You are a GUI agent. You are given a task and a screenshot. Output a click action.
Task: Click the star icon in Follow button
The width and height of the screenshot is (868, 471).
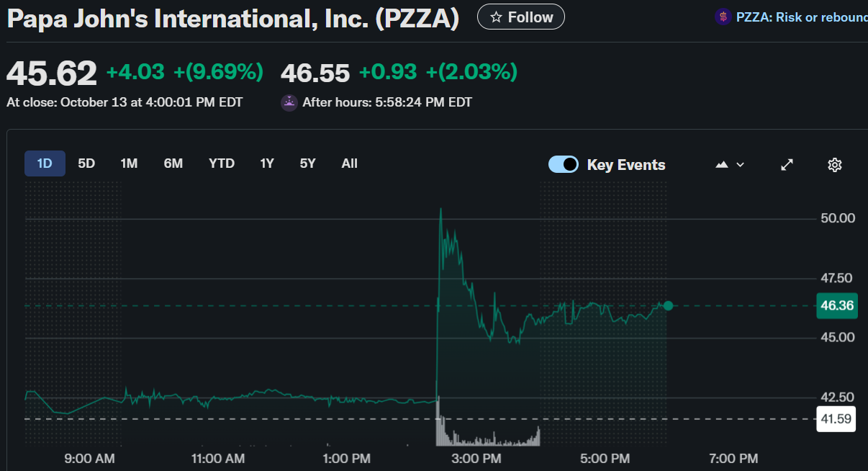coord(496,17)
